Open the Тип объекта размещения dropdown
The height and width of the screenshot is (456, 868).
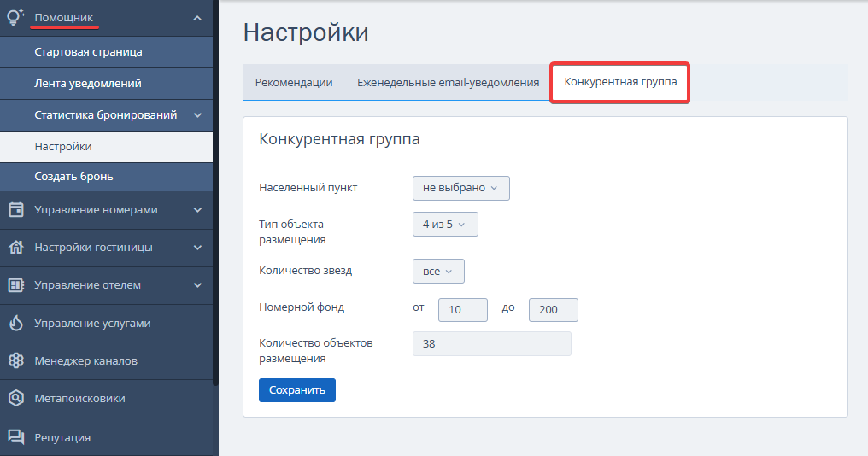[x=445, y=224]
